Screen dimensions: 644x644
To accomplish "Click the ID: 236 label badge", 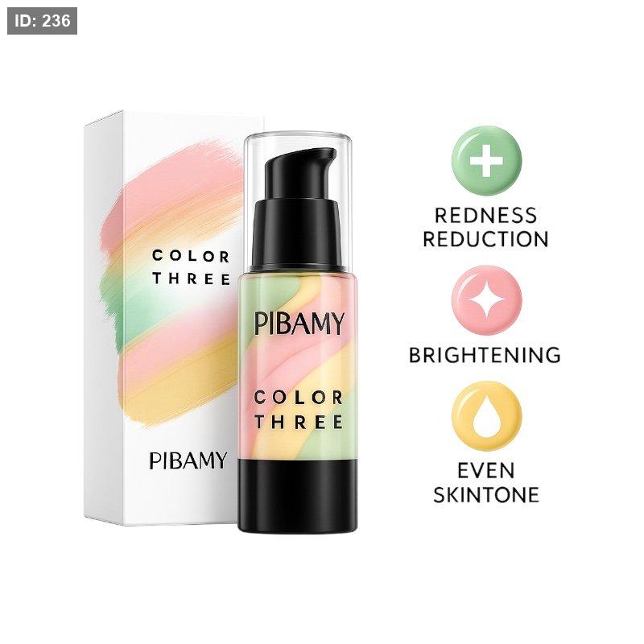I will [43, 21].
